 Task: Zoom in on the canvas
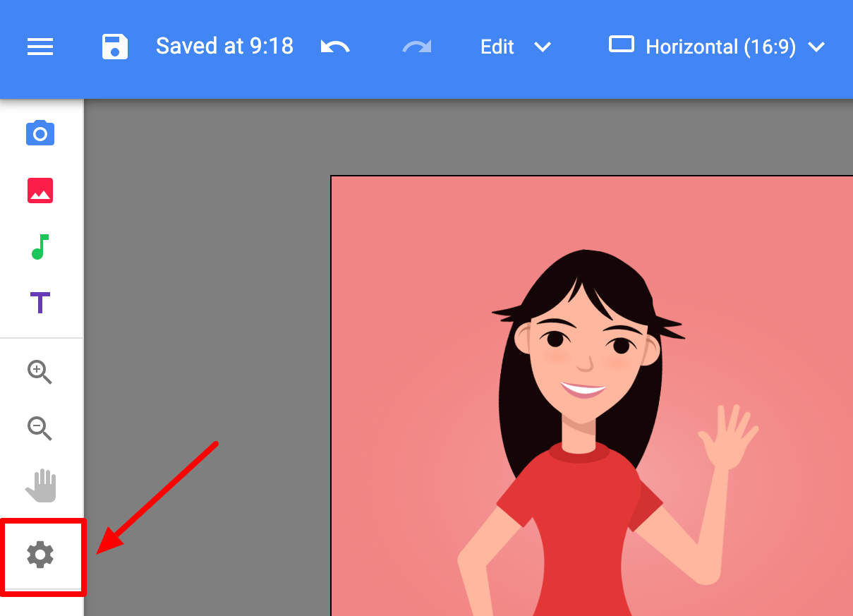[x=40, y=372]
